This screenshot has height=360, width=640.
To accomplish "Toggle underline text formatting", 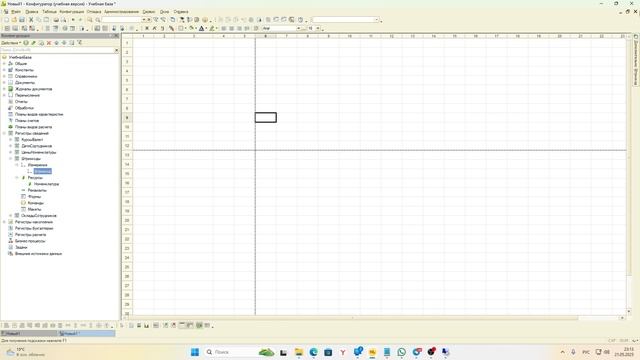I will point(162,28).
